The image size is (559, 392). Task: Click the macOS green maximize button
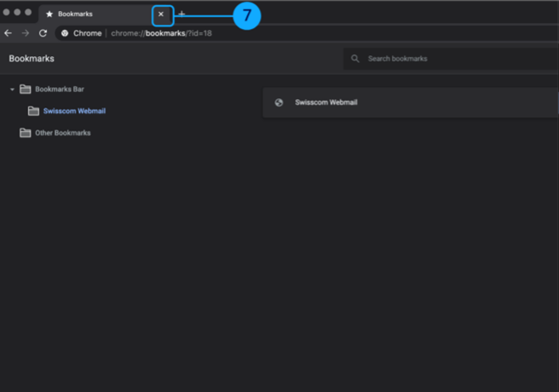[x=28, y=12]
